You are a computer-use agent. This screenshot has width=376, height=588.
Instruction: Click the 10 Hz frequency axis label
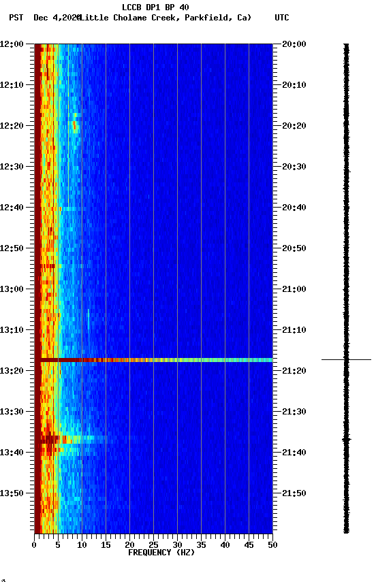pyautogui.click(x=82, y=545)
